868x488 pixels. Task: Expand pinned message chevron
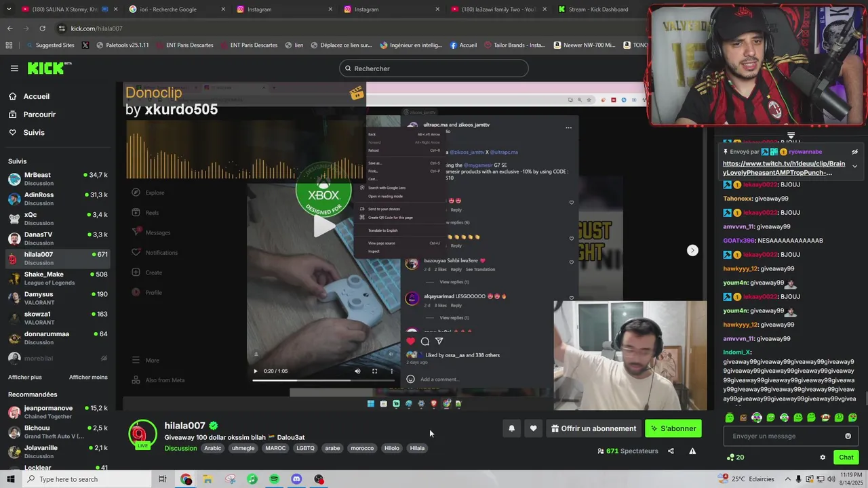point(854,166)
